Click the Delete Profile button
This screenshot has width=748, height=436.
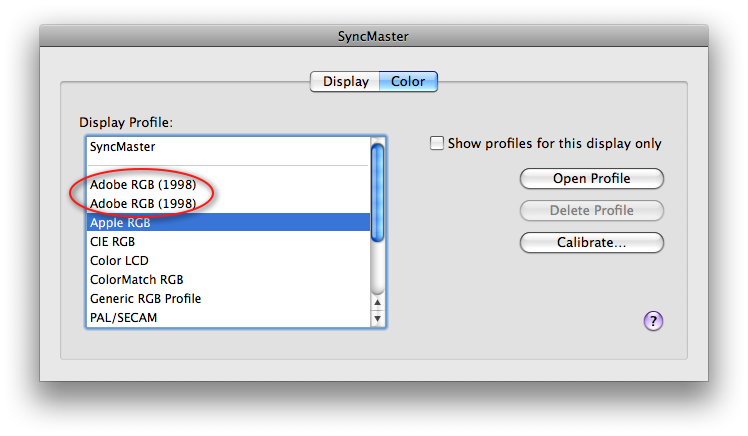click(x=592, y=210)
